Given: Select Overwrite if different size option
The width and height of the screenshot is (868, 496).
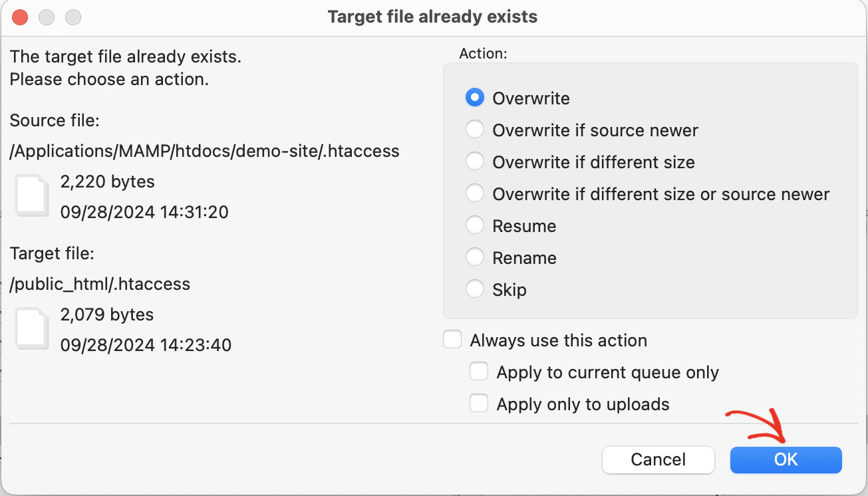Looking at the screenshot, I should coord(474,162).
